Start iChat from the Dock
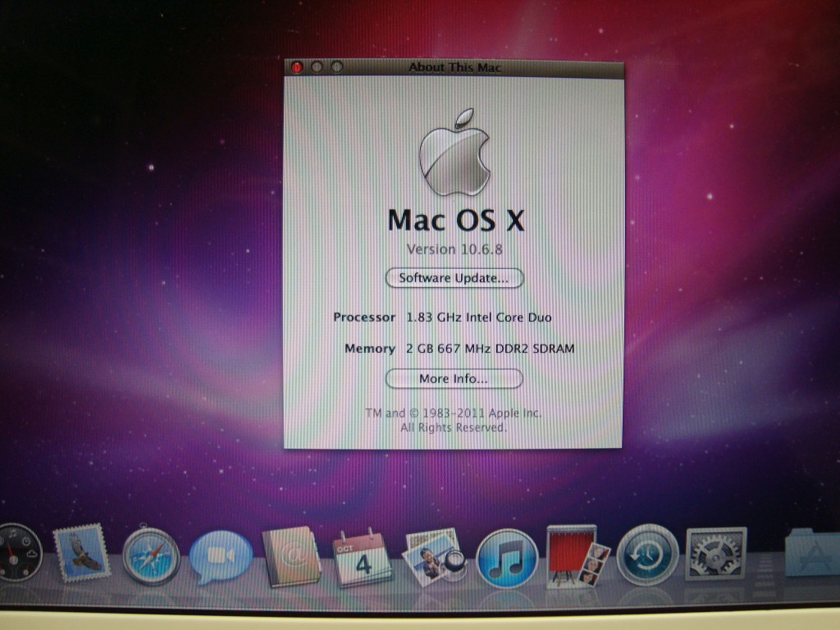This screenshot has width=840, height=630. tap(221, 557)
